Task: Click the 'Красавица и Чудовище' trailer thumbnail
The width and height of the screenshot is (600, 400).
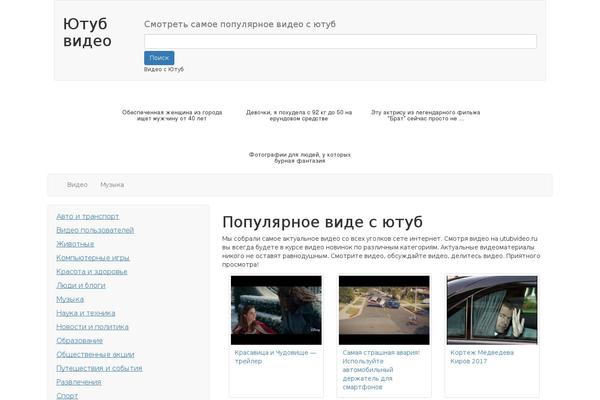Action: point(276,310)
